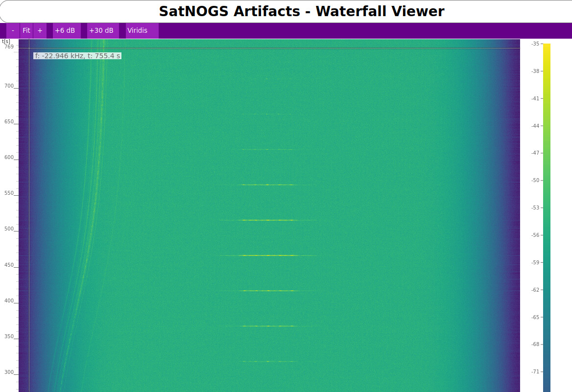The image size is (572, 392).
Task: Click the signal burst near 415 s
Action: (x=268, y=291)
